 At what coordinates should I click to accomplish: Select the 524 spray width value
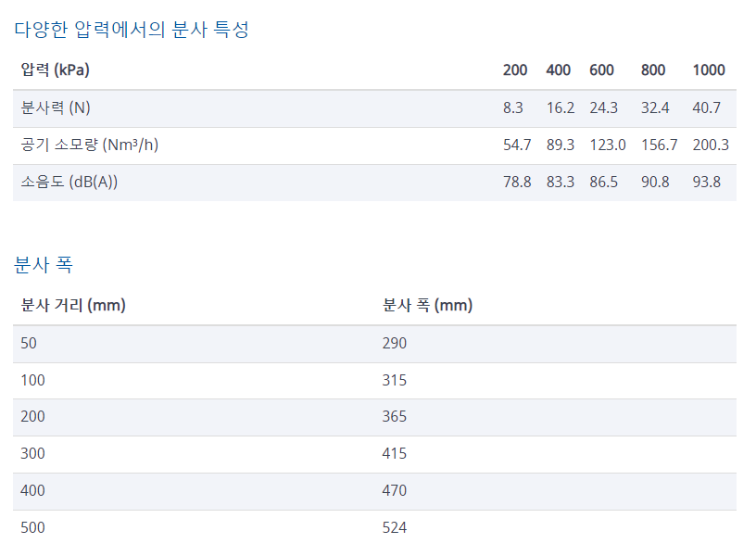tap(395, 528)
